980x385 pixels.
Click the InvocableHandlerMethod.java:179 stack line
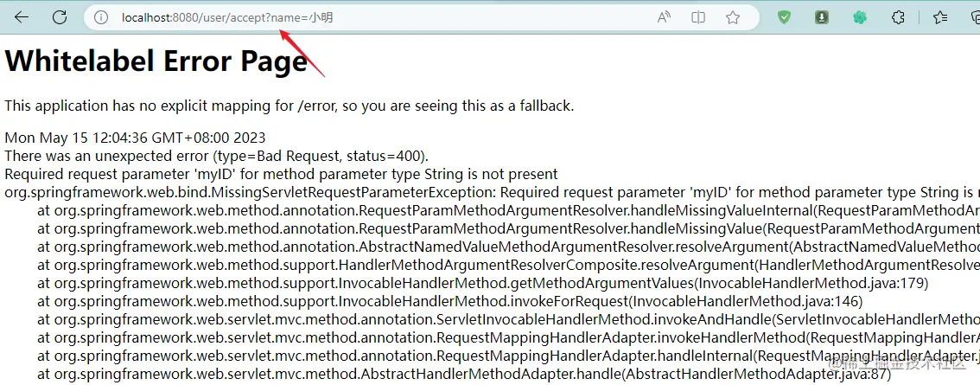[x=483, y=283]
